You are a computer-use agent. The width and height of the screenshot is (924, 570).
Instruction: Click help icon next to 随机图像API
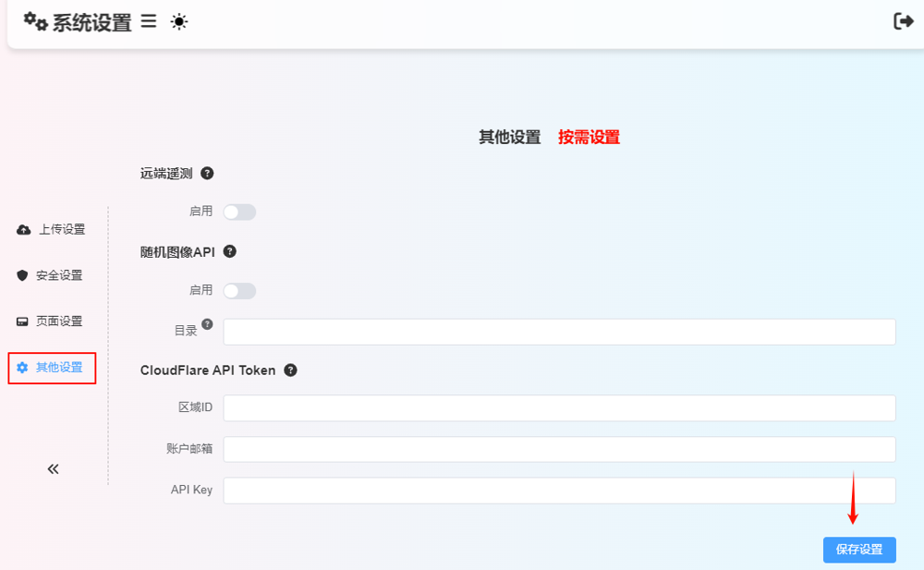click(x=230, y=250)
